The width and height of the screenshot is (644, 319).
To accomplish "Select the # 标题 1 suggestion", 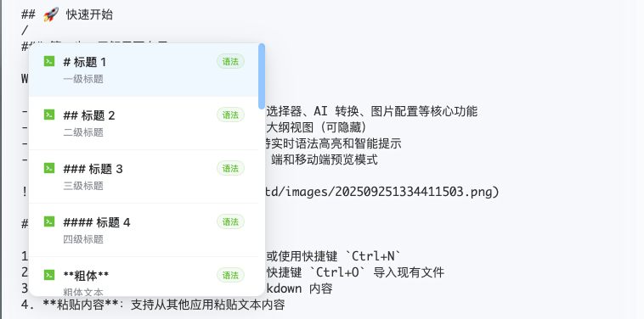I will 144,70.
